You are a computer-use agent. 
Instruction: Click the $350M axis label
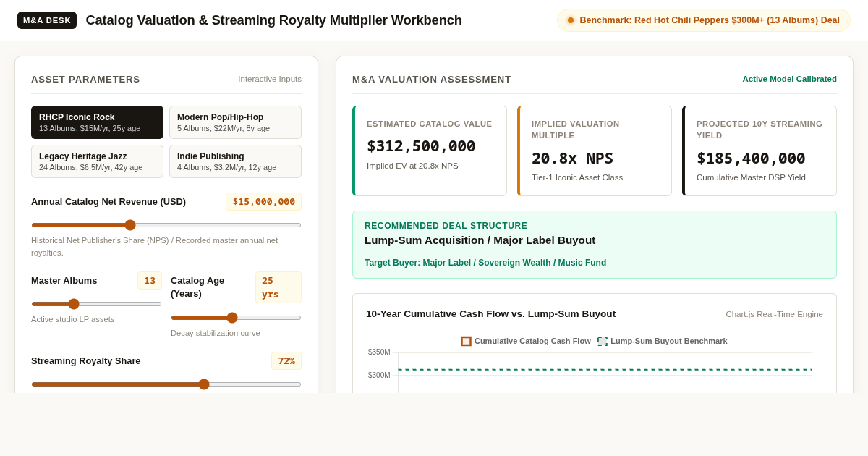[379, 352]
